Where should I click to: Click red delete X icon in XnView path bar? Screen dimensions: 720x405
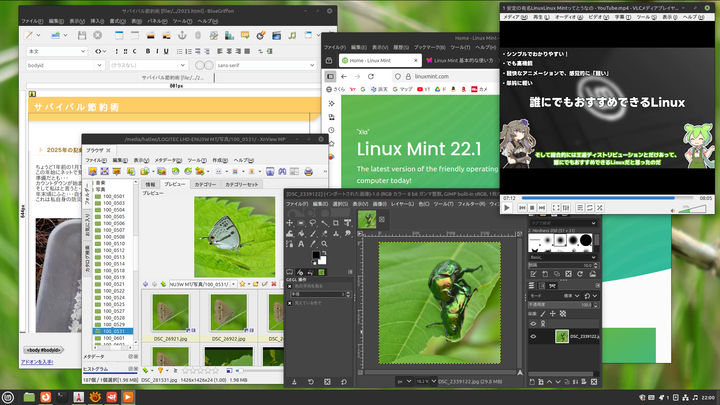point(274,284)
